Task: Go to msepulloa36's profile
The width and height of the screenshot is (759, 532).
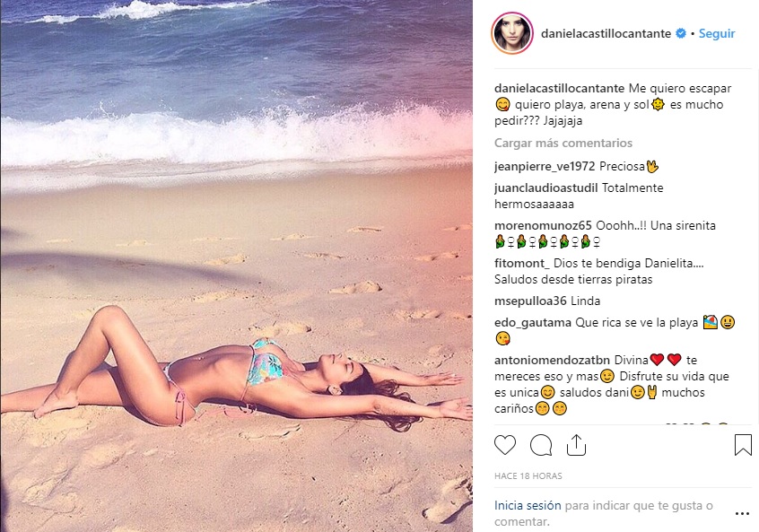Action: coord(530,301)
